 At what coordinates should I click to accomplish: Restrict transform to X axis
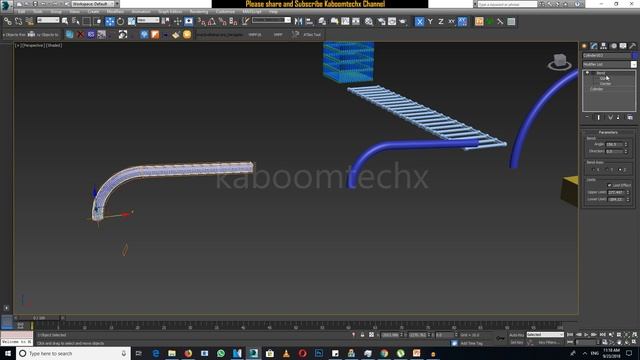click(419, 21)
